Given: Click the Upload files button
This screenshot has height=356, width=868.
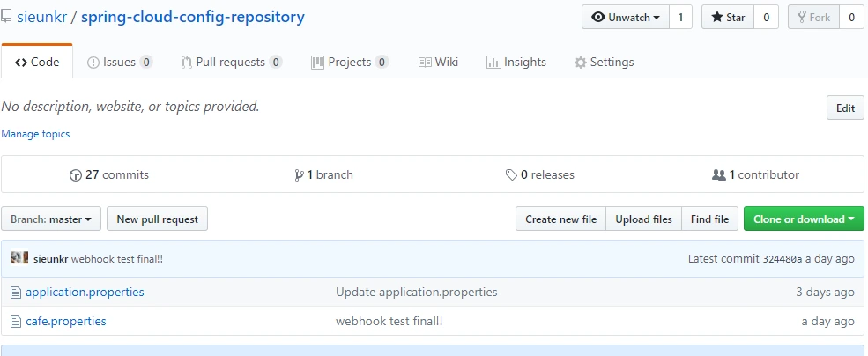Looking at the screenshot, I should pos(643,219).
